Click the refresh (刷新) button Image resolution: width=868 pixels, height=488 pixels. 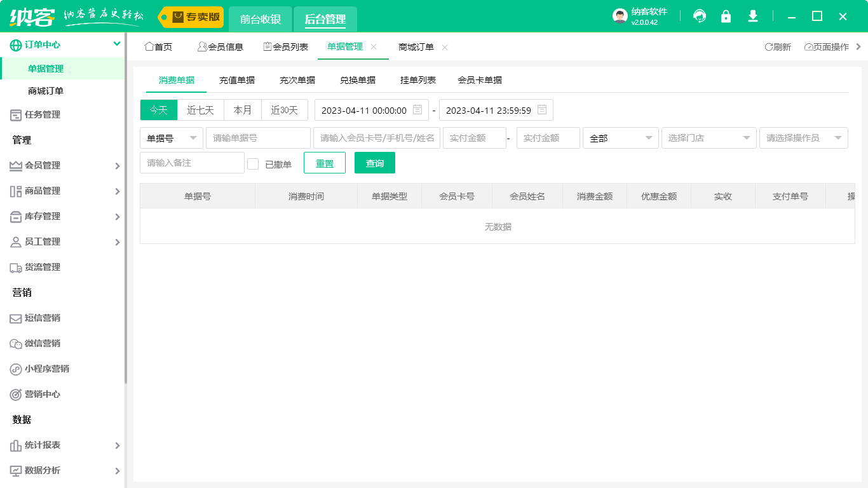coord(778,47)
